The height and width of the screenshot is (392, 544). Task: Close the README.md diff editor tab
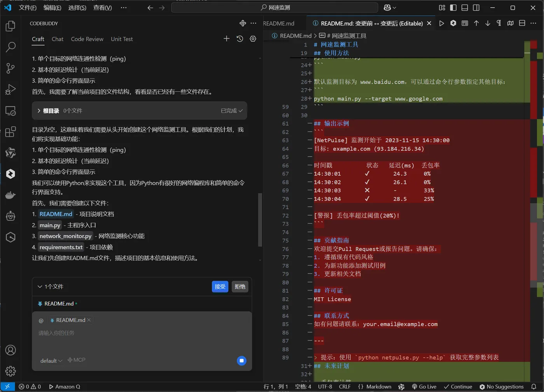[429, 23]
